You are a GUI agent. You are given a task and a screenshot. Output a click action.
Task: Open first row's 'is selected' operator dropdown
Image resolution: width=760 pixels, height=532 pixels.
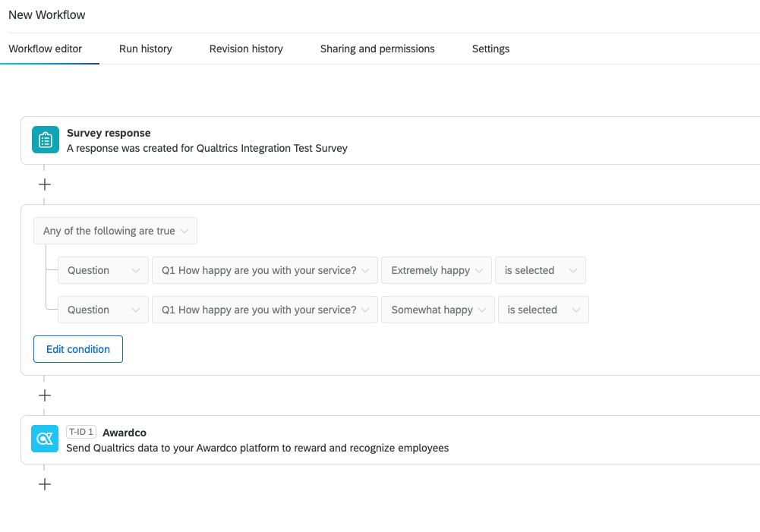click(x=540, y=270)
